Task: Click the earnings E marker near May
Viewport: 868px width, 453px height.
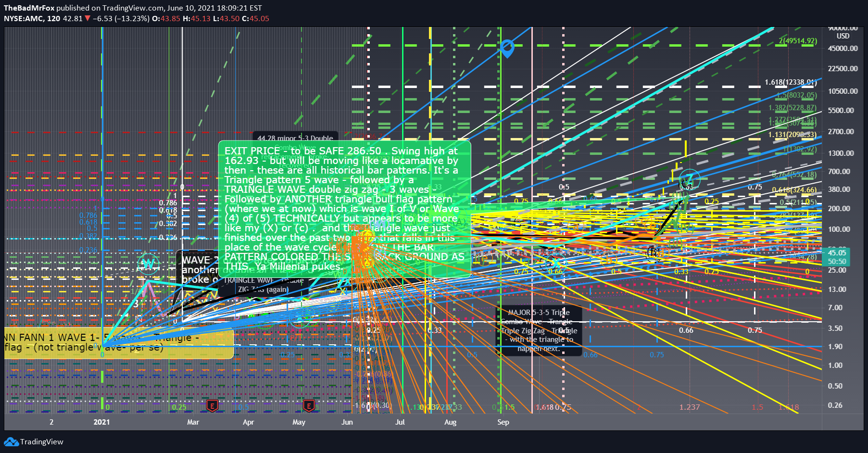Action: pos(309,406)
